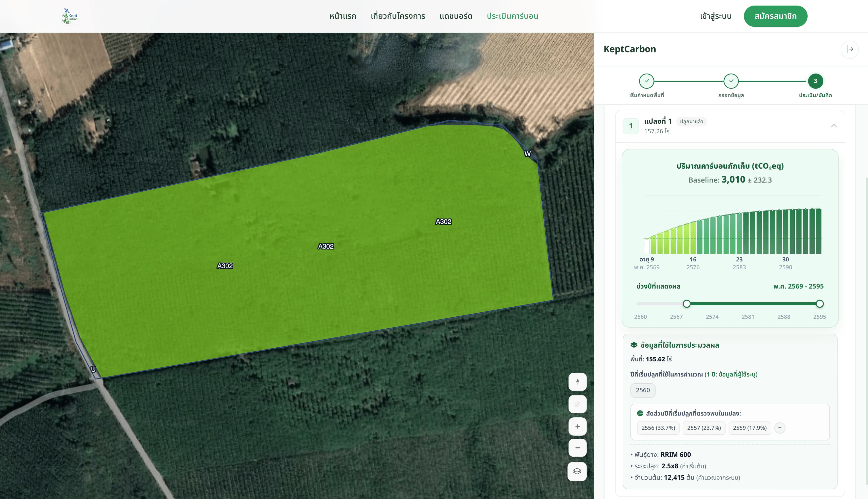Screen dimensions: 868x499
Task: Click the สมัครสมาชิก signup button
Action: [775, 16]
